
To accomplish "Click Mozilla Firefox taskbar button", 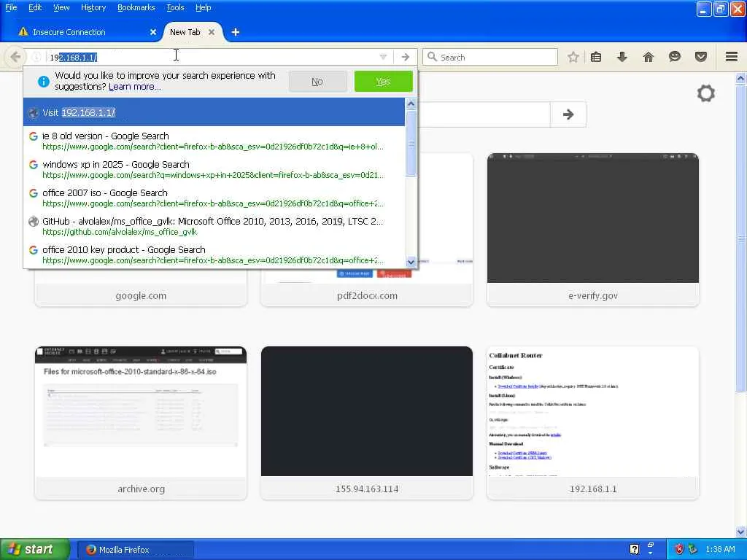I will [135, 550].
